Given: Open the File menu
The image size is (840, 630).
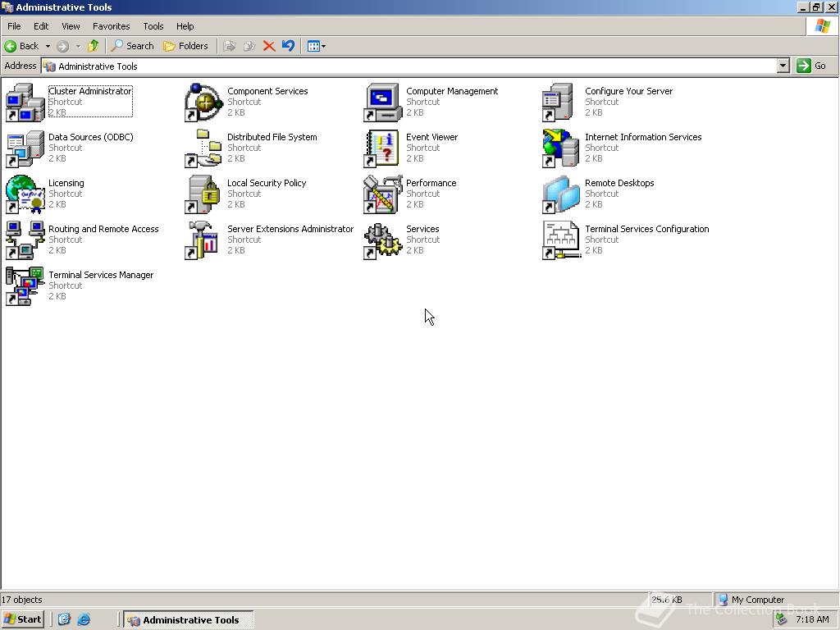Looking at the screenshot, I should pos(14,26).
